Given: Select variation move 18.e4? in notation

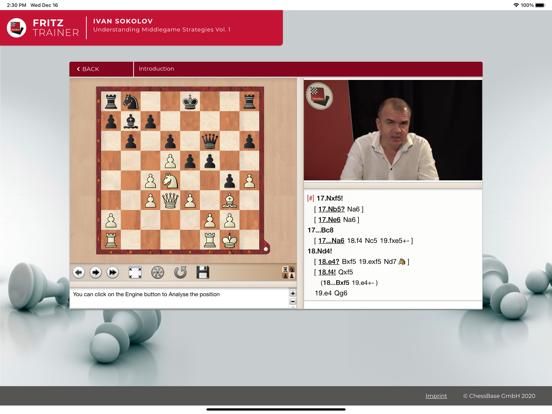Looking at the screenshot, I should tap(328, 262).
